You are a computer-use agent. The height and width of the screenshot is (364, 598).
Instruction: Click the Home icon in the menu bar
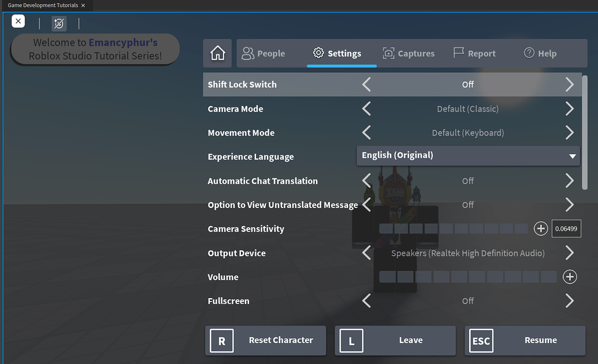[x=217, y=53]
